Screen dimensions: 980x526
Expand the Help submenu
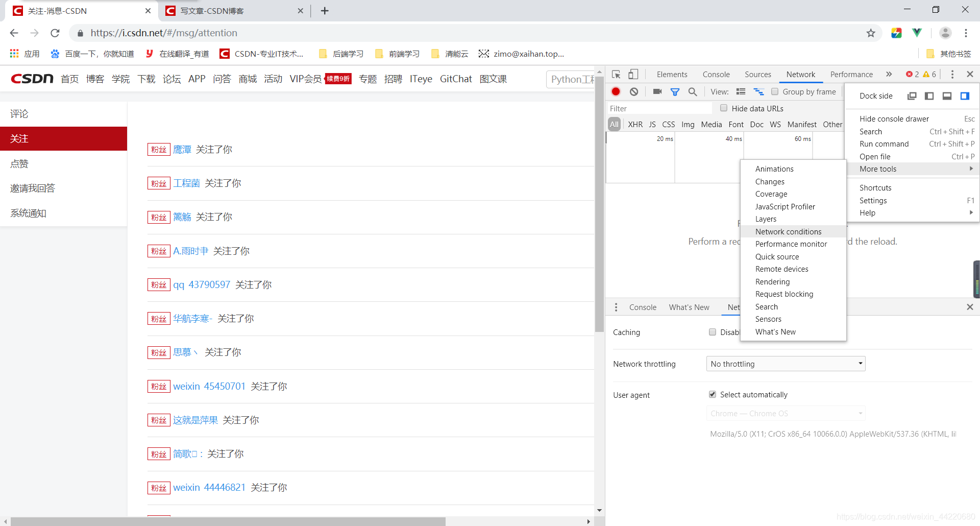912,213
